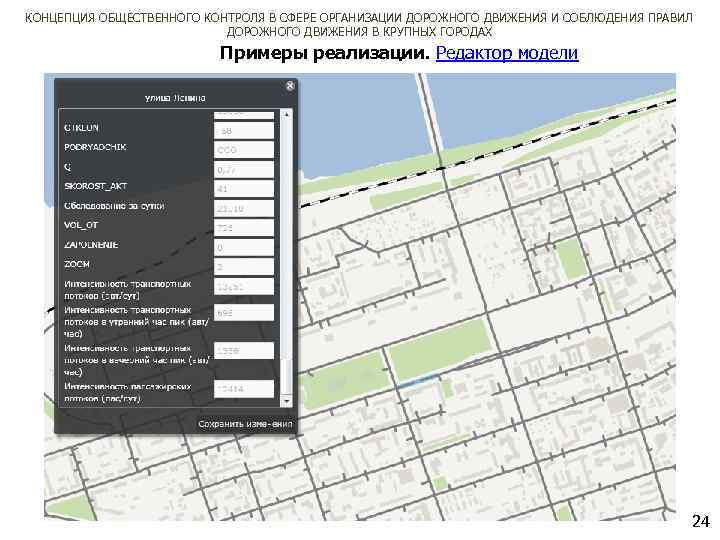This screenshot has height=540, width=720.
Task: Click the 'PODRYADCHIK' attribute label
Action: click(x=95, y=147)
